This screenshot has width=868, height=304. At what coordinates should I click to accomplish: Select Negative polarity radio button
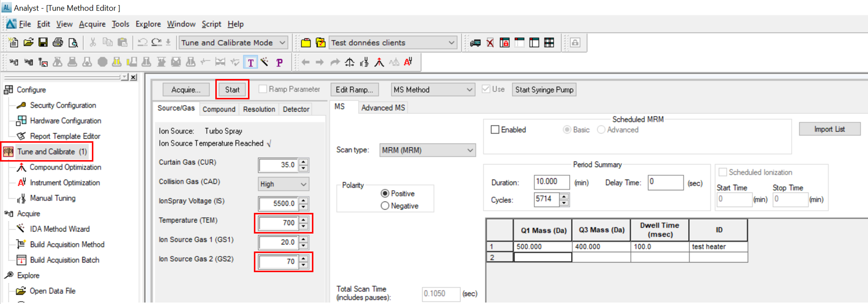coord(385,206)
